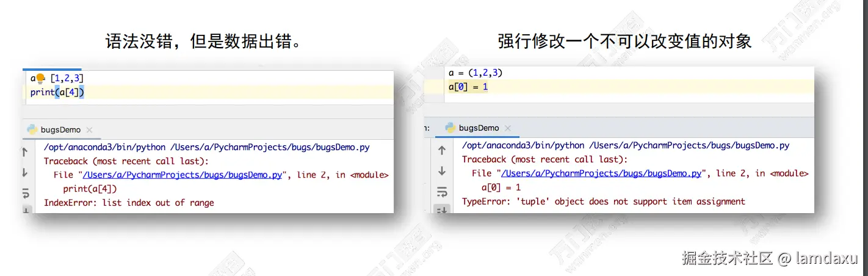Image resolution: width=868 pixels, height=276 pixels.
Task: Close the bugsDemo run tab above the TypeError output
Action: tap(508, 128)
